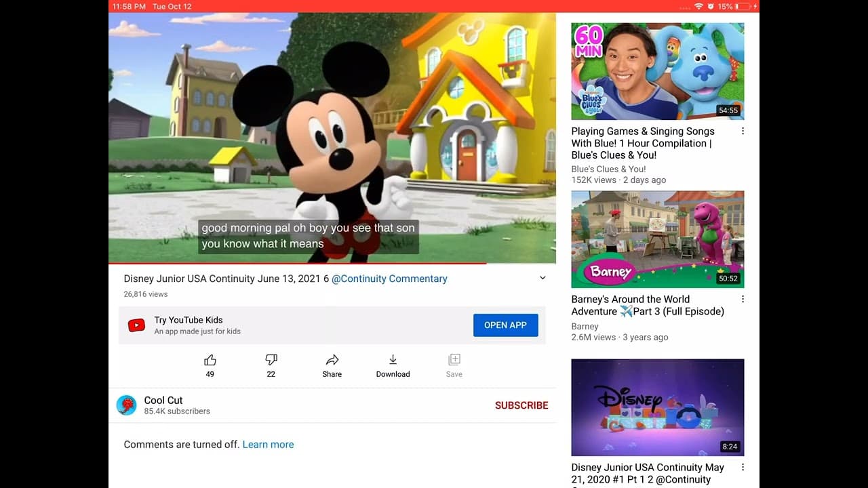This screenshot has height=488, width=868.
Task: Open options menu for Blue's Clues video
Action: [x=743, y=131]
